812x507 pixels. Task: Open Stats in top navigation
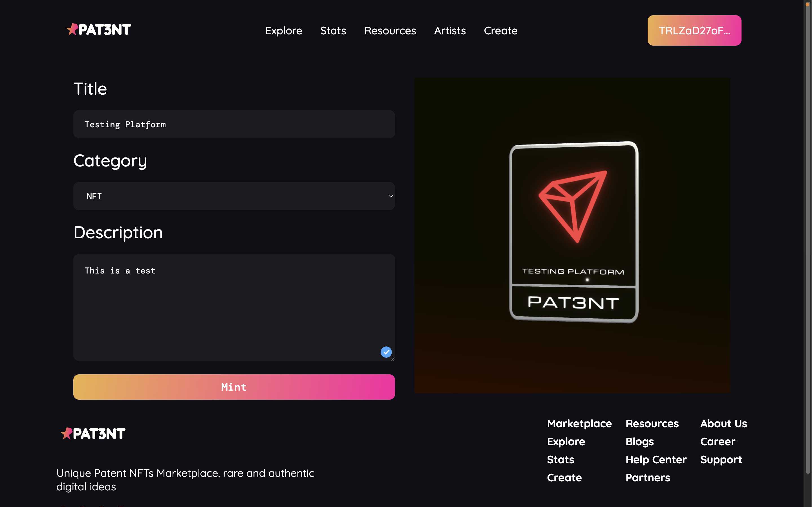(333, 30)
